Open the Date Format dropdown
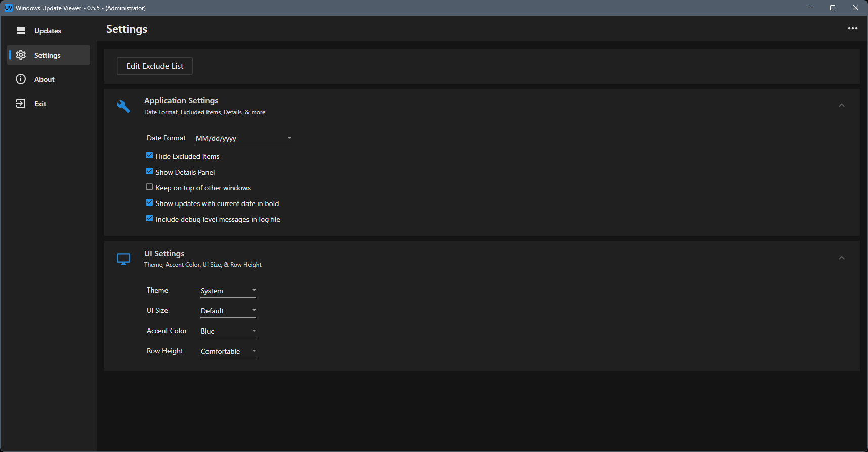868x452 pixels. click(x=243, y=138)
